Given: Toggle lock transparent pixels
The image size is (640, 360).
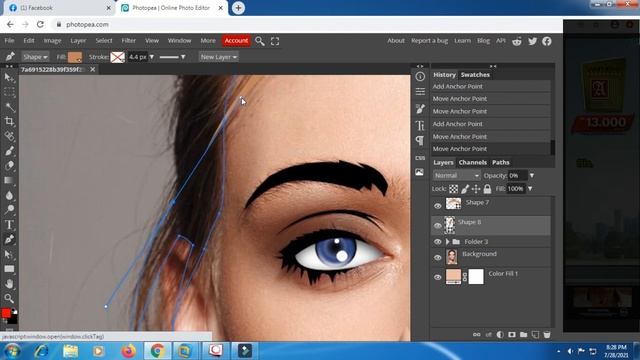Looking at the screenshot, I should [453, 189].
